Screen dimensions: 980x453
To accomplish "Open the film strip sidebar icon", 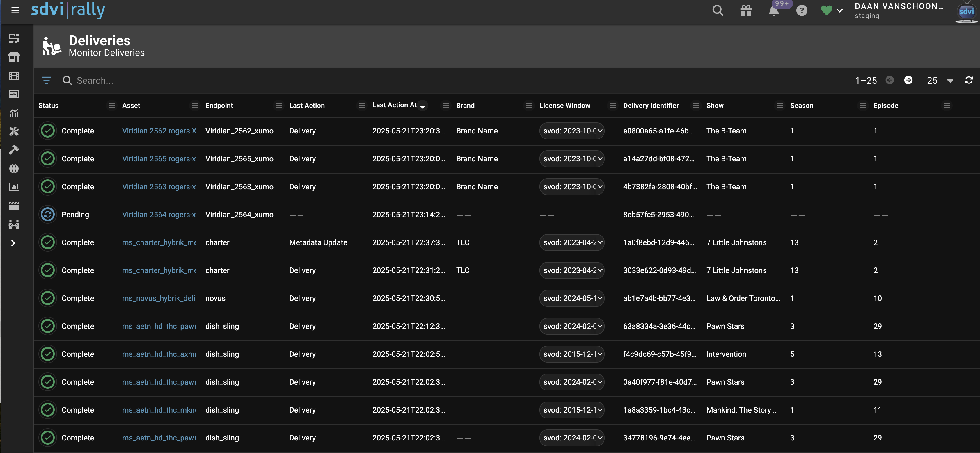I will click(x=14, y=76).
